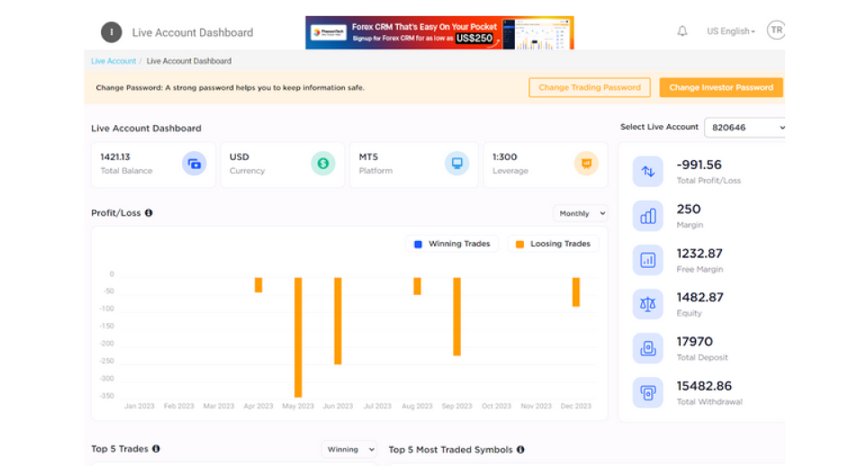This screenshot has height=475, width=868.
Task: Go to Live Account breadcrumb link
Action: [113, 61]
